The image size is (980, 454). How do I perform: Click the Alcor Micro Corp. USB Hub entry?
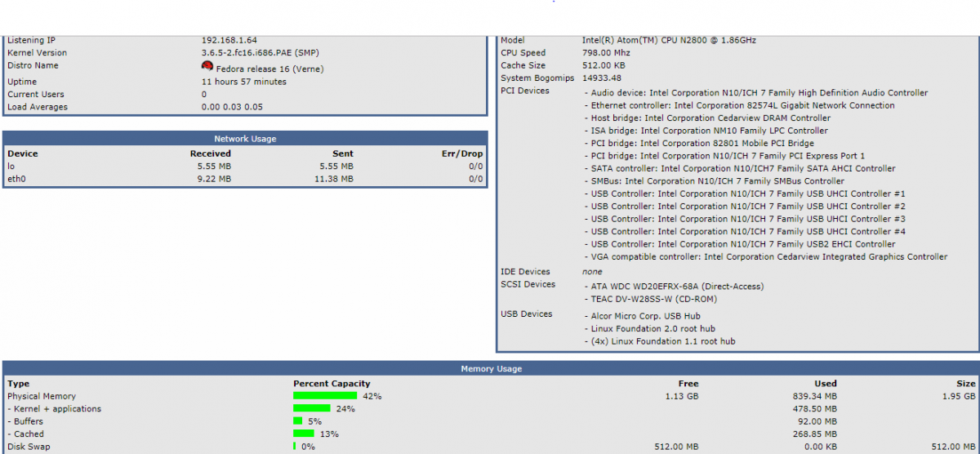coord(643,316)
